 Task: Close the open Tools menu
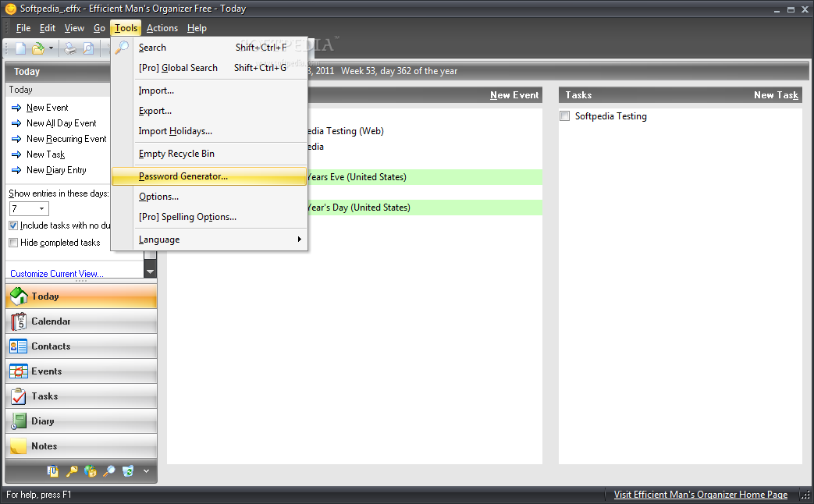tap(126, 28)
